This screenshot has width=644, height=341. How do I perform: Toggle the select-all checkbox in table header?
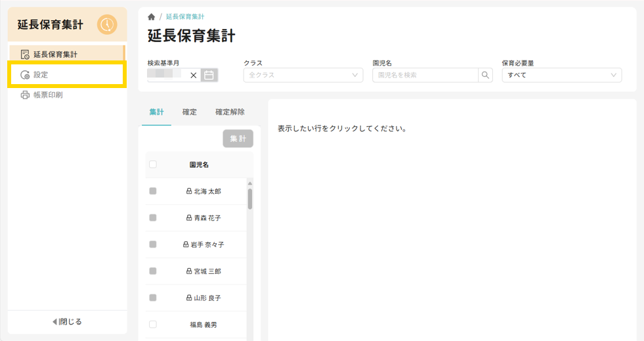point(153,165)
